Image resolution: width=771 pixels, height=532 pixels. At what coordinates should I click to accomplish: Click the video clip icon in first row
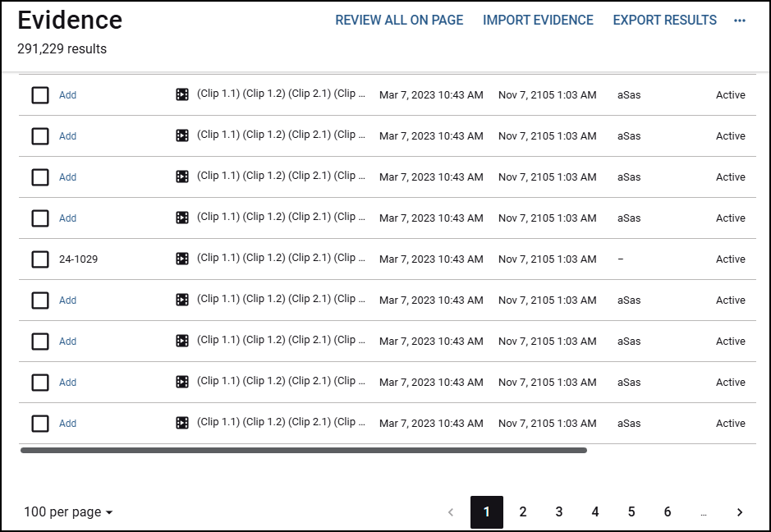point(182,94)
